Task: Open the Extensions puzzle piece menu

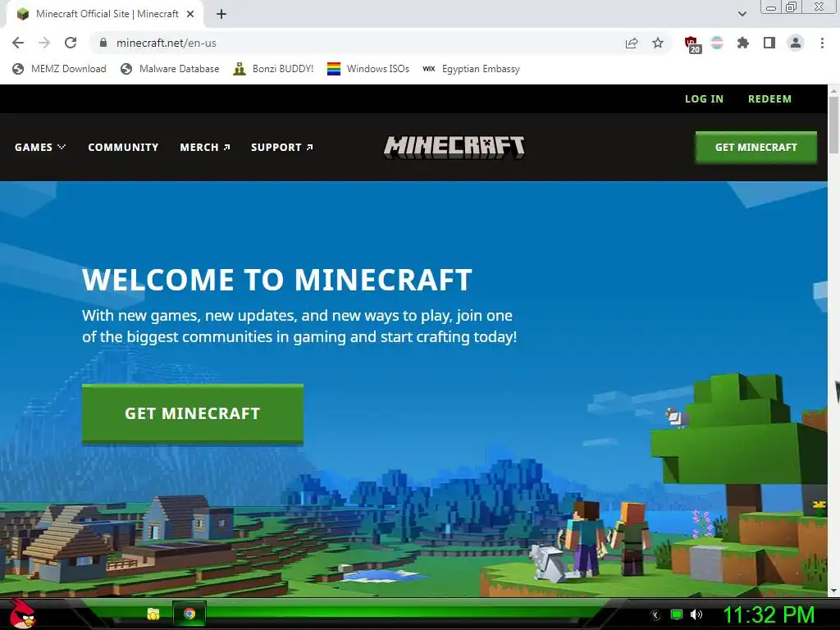Action: (743, 43)
